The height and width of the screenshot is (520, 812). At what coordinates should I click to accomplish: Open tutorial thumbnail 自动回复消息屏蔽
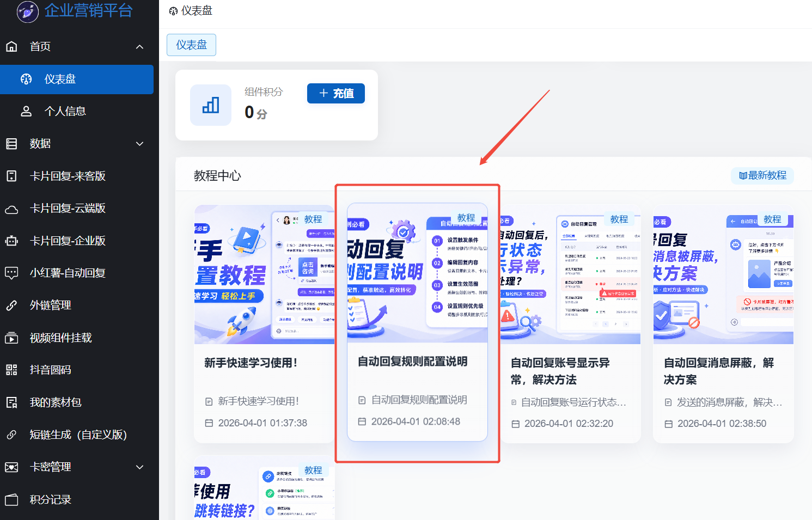click(x=723, y=274)
